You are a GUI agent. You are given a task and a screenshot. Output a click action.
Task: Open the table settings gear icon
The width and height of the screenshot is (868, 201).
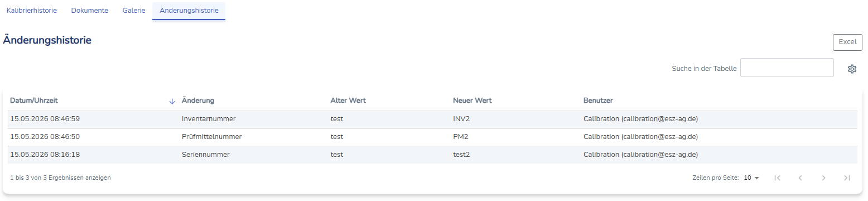[x=852, y=69]
